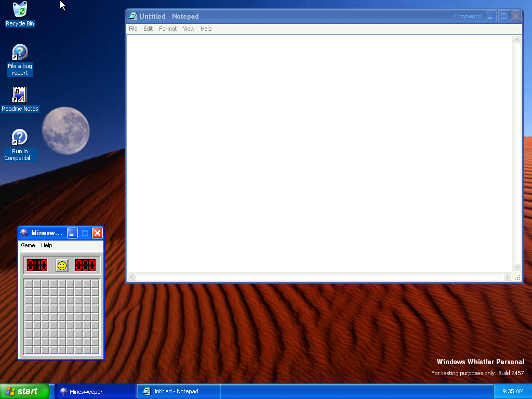Reveal the bottom-left Minesweeper grid cell
Screen dimensions: 532x399
pos(29,350)
